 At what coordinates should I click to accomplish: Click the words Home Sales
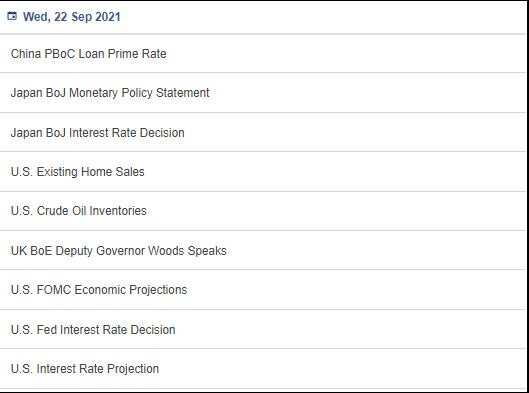pos(113,172)
